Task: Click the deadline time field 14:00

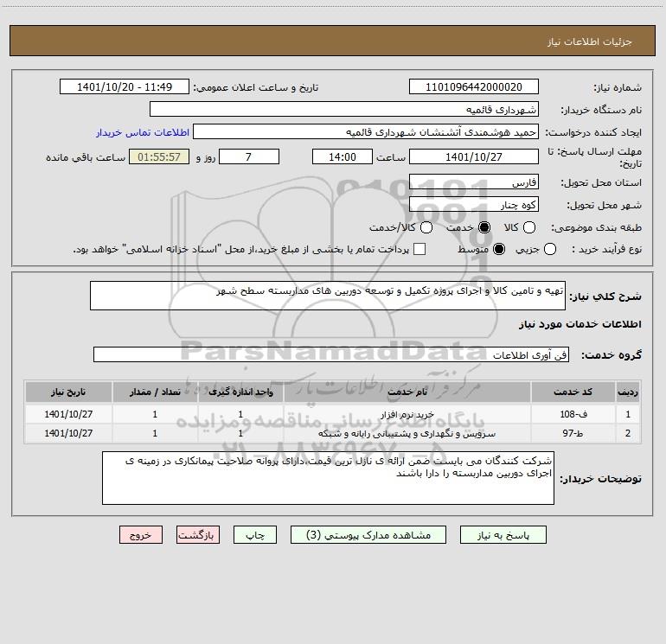Action: click(343, 156)
